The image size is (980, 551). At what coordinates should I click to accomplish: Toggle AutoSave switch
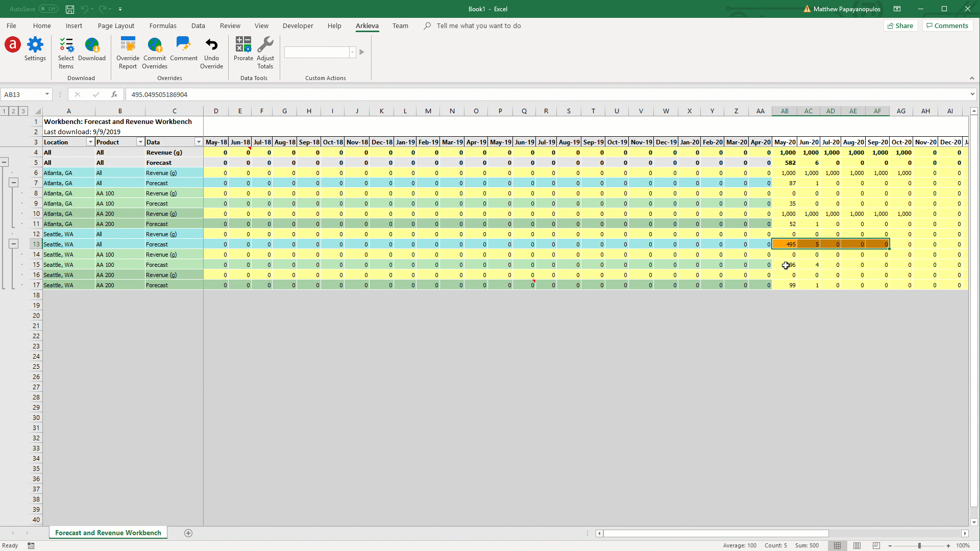tap(48, 9)
